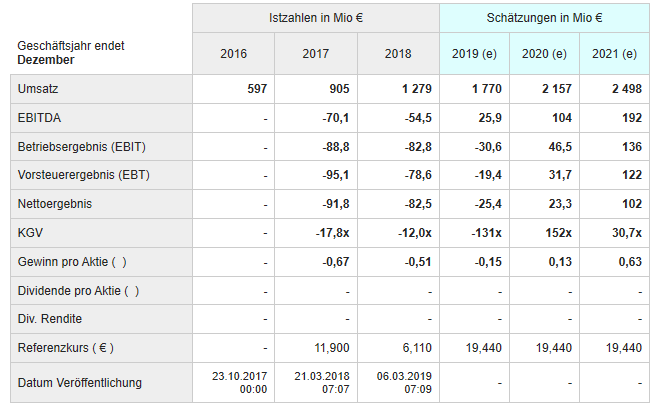This screenshot has height=418, width=655.
Task: Click the Umsatz row label
Action: click(38, 89)
